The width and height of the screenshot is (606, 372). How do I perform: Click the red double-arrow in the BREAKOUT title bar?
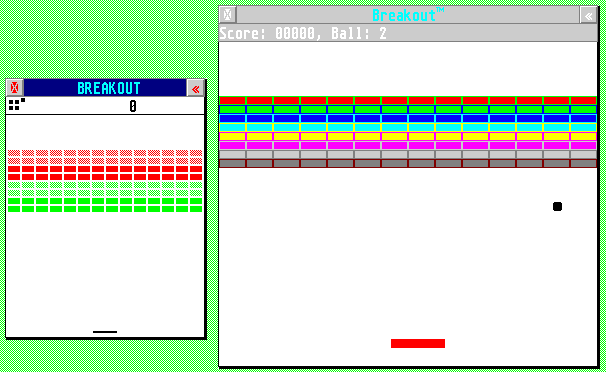[196, 89]
